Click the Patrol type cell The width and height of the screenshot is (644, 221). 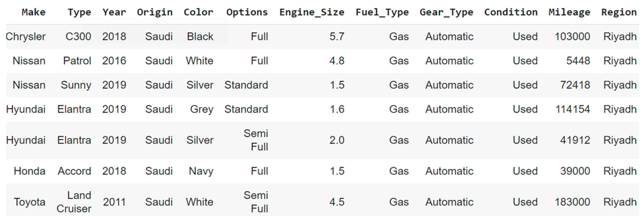click(77, 61)
